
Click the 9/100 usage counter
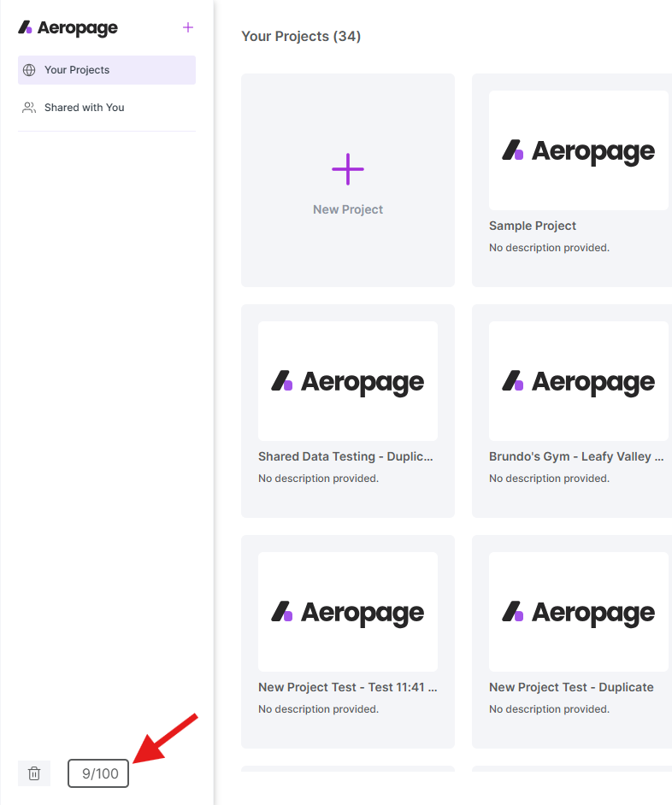point(98,773)
